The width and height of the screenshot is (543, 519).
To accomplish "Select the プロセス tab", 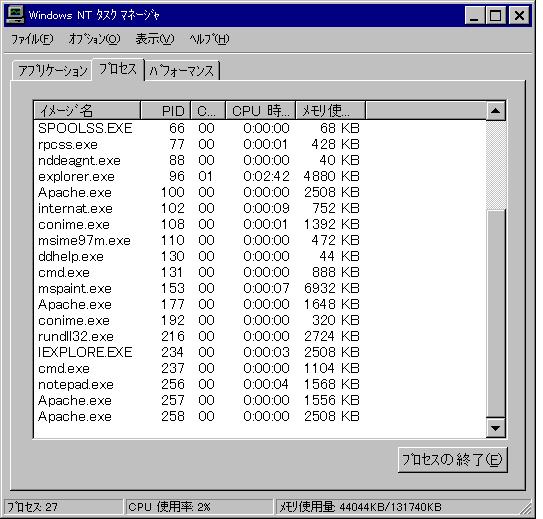I will click(118, 69).
